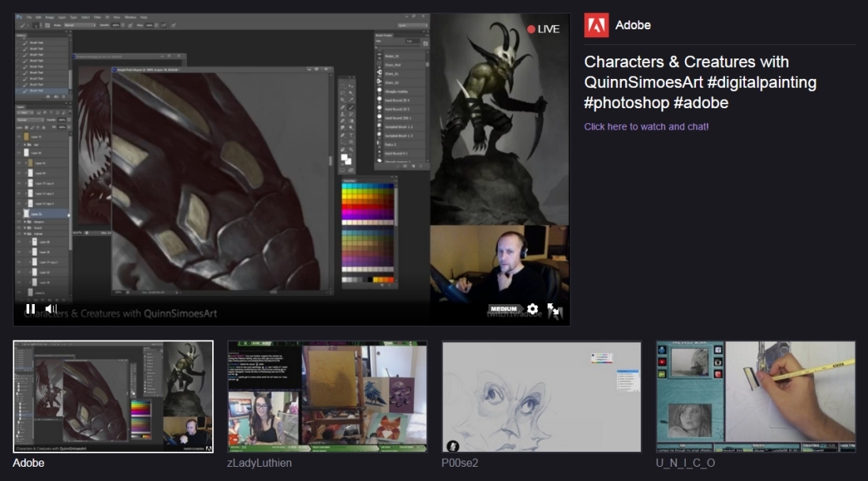Select the Adobe stream thumbnail

113,396
